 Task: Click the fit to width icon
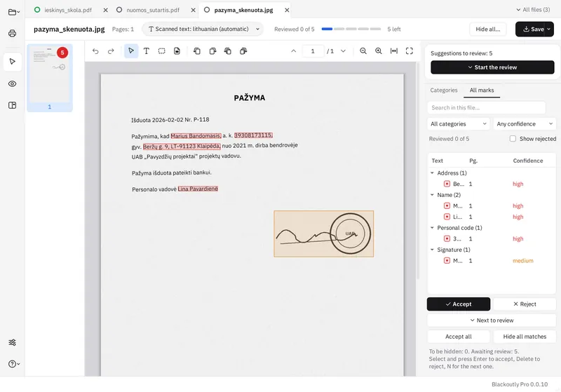tap(394, 51)
